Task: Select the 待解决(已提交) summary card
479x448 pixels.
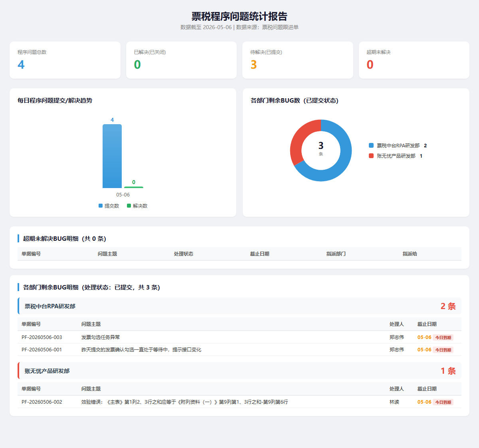Action: point(298,60)
